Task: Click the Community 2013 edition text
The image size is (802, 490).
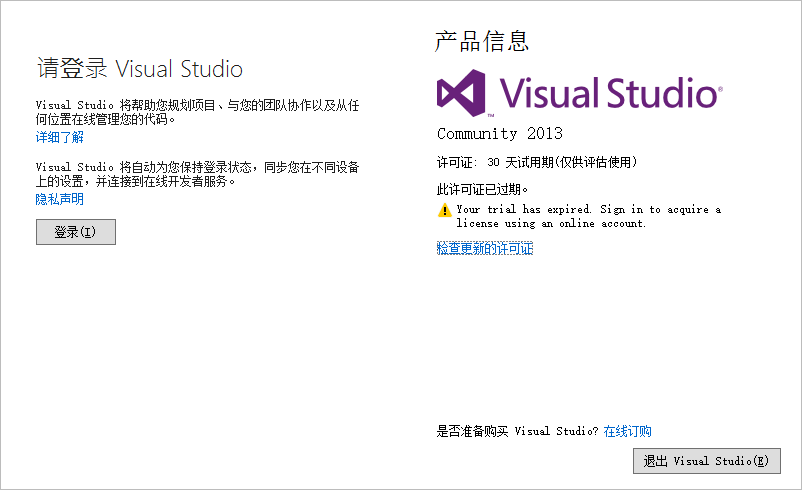Action: click(x=500, y=133)
